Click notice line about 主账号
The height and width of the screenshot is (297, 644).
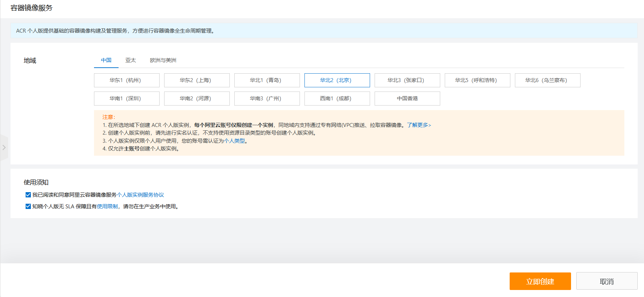tap(142, 149)
